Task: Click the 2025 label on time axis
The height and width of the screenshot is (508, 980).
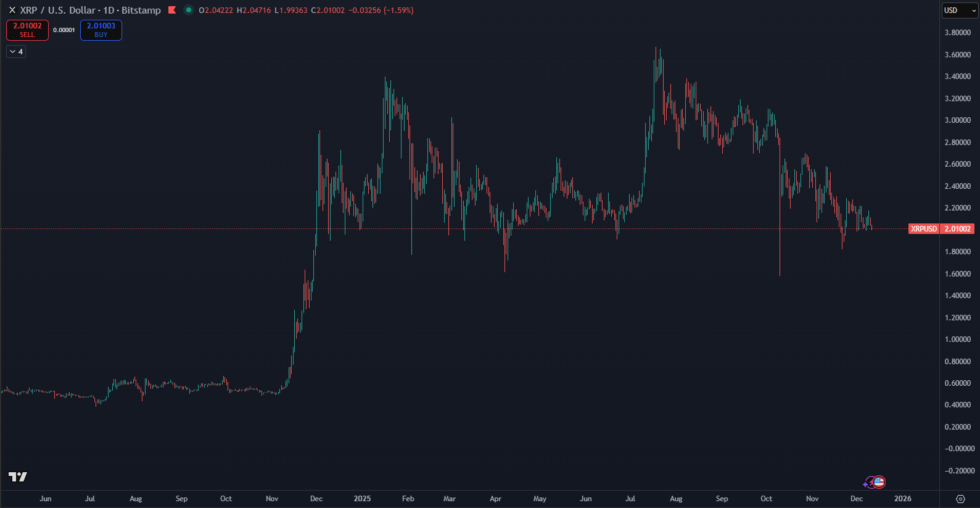Action: (362, 499)
